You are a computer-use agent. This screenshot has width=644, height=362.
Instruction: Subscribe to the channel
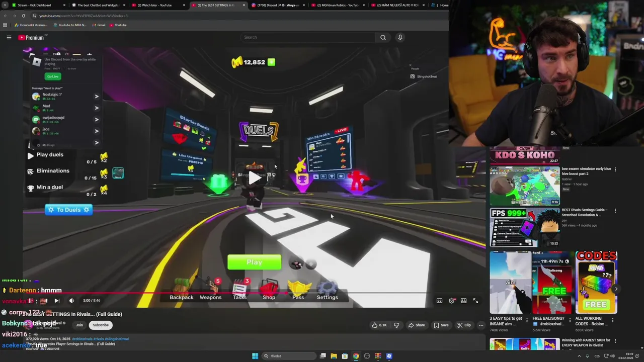click(101, 325)
